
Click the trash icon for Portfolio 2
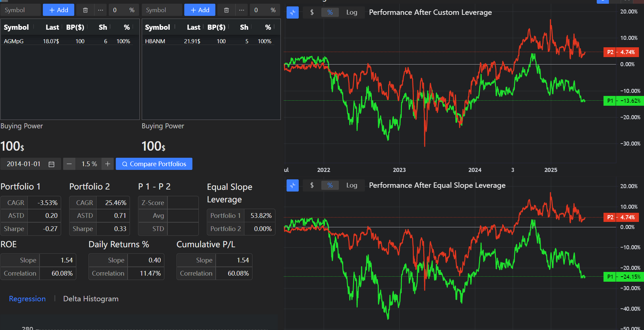[226, 10]
